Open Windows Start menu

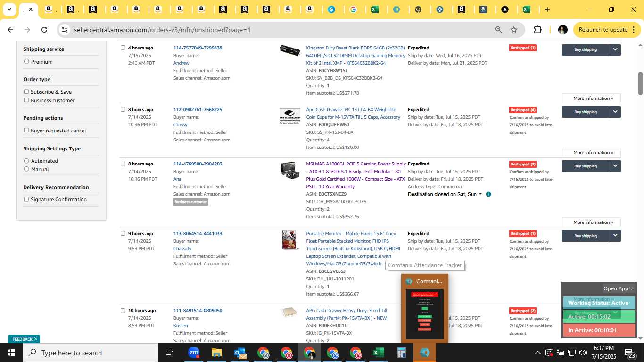(11, 353)
